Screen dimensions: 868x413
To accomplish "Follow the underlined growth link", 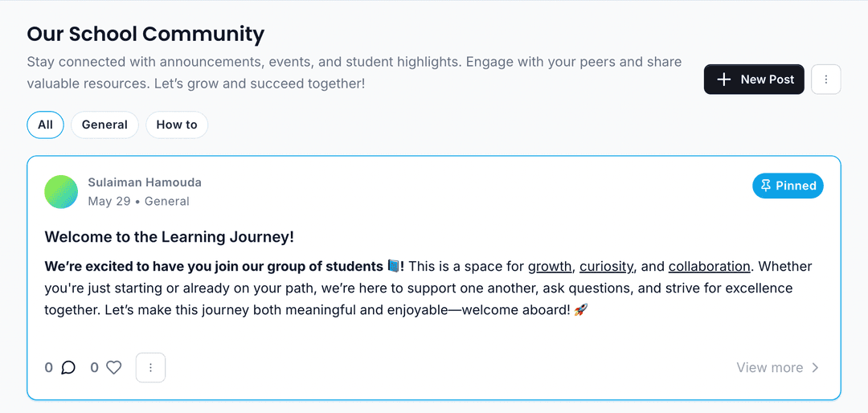I will [x=550, y=266].
